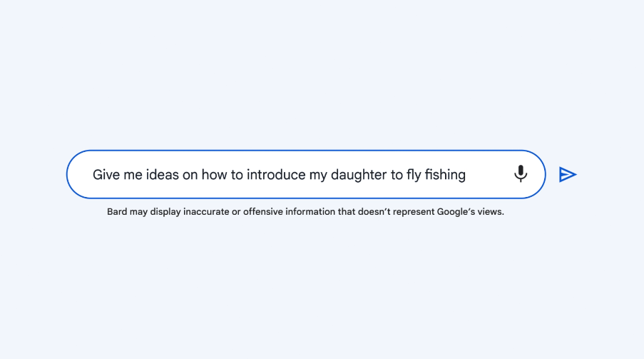Screen dimensions: 644x359
Task: Click the word "Bard" in the disclaimer
Action: coord(117,212)
